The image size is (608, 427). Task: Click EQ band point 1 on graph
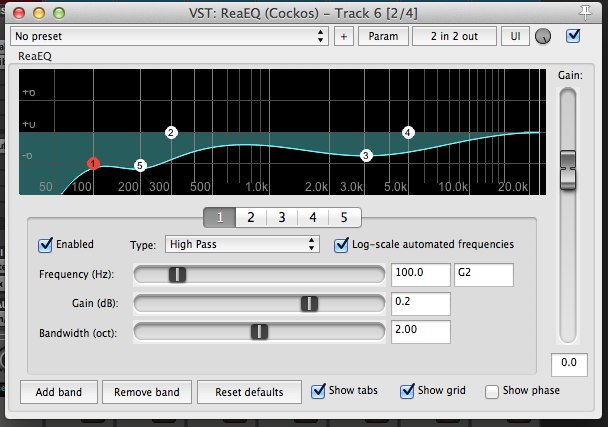click(93, 163)
